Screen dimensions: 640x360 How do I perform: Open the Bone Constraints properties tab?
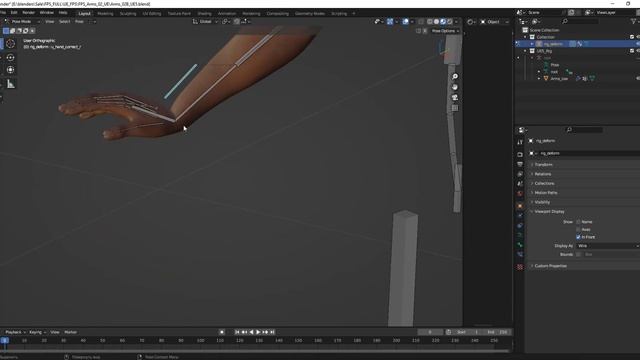pyautogui.click(x=520, y=255)
